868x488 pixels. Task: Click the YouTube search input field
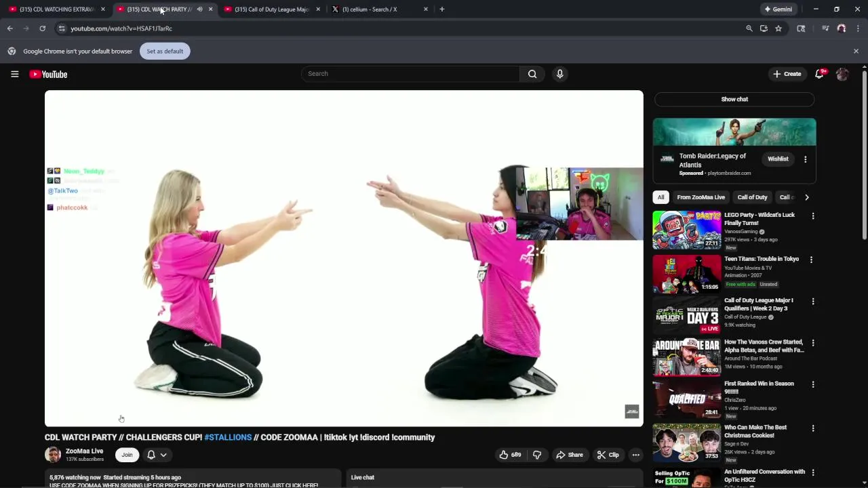point(410,74)
